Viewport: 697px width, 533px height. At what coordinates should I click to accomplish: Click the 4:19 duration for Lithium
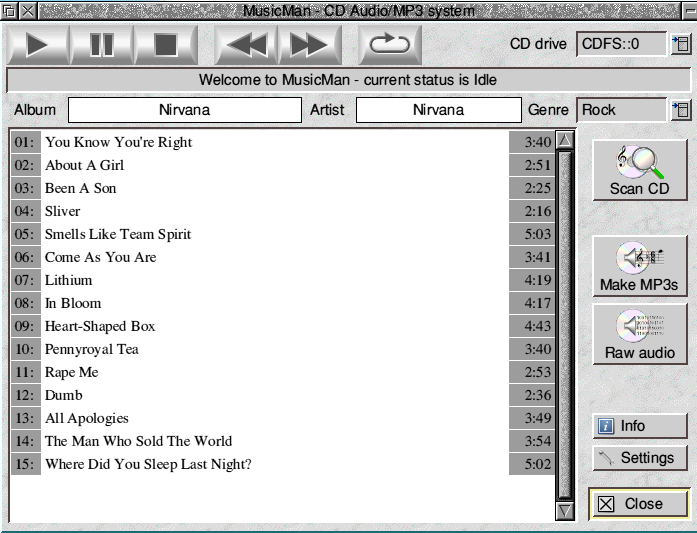(532, 281)
